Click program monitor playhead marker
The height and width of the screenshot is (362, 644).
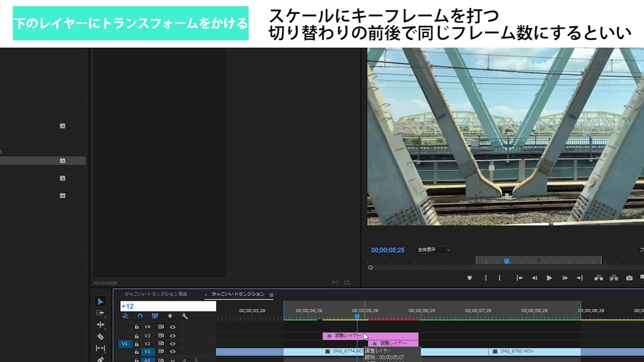507,261
